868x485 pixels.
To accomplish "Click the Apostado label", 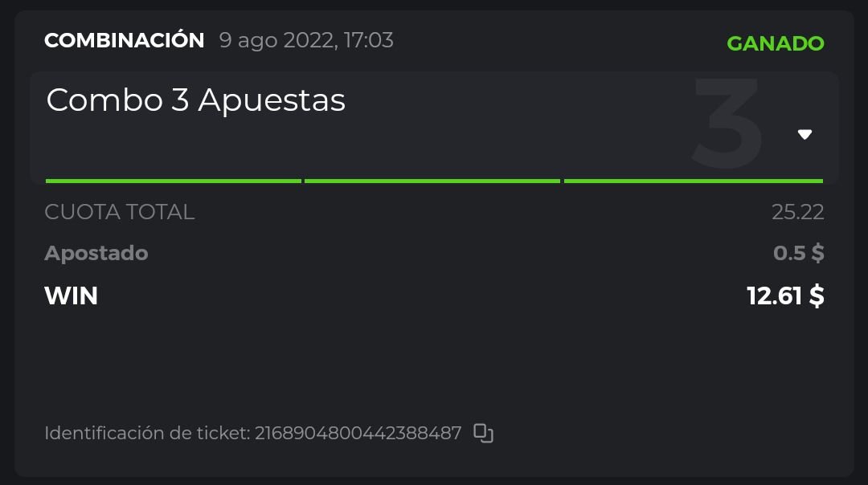I will pos(96,253).
